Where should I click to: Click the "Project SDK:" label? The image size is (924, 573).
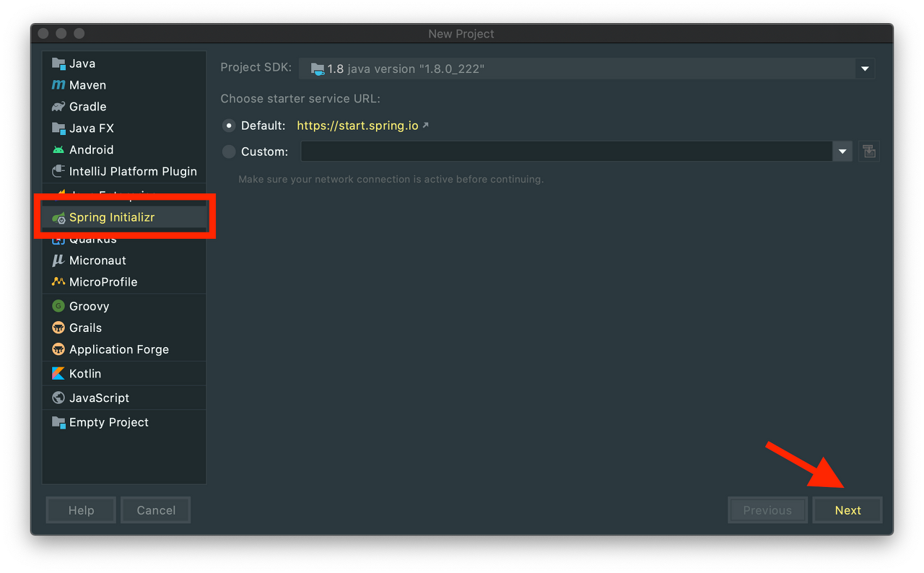click(256, 68)
